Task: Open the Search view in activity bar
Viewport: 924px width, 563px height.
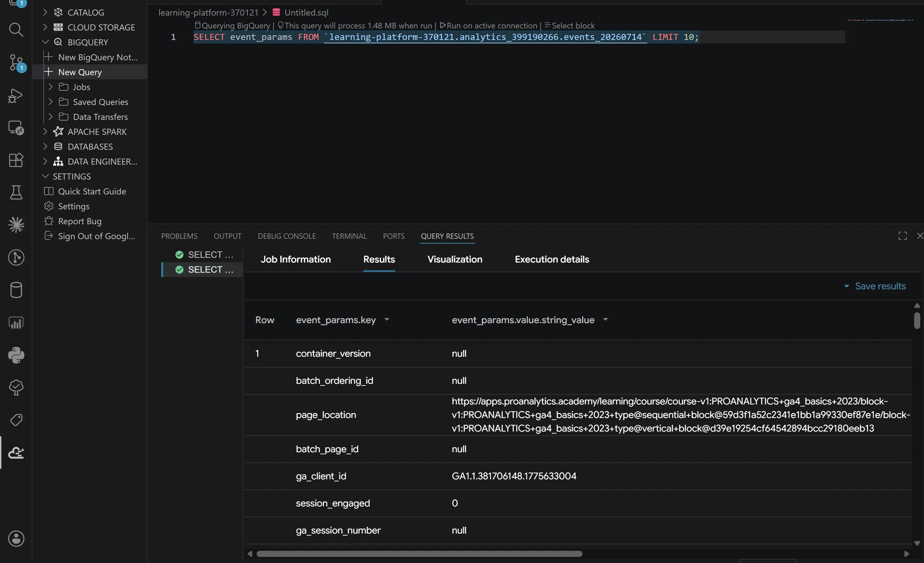Action: (16, 29)
